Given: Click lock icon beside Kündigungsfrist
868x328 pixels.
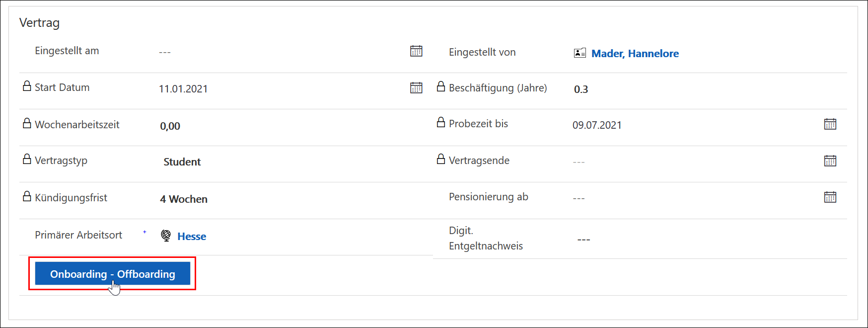Looking at the screenshot, I should [27, 196].
